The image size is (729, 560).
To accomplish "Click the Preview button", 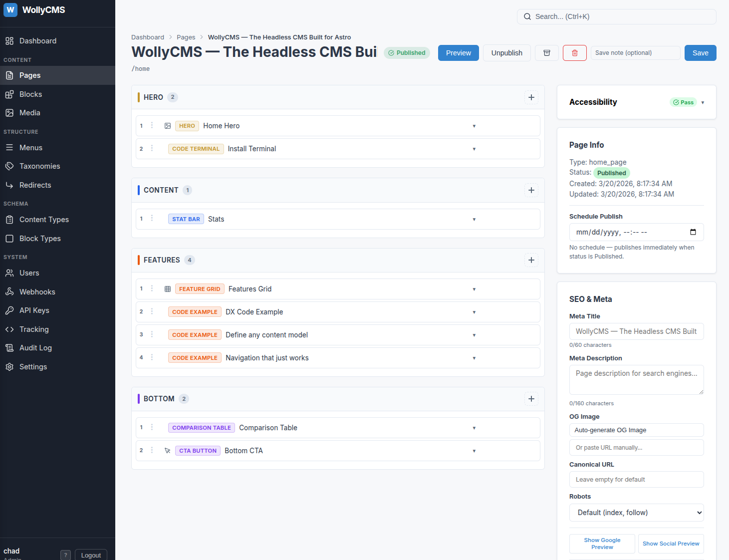I will click(458, 52).
